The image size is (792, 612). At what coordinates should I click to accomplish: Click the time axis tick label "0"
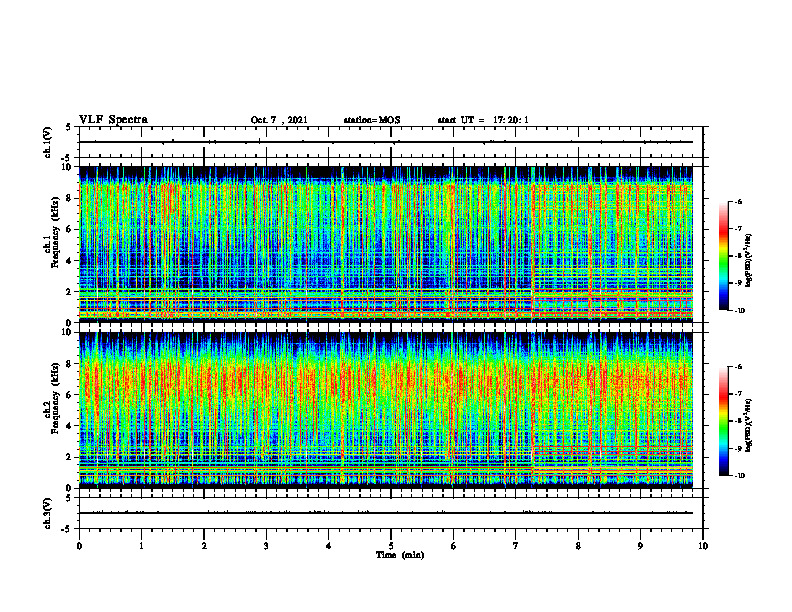tap(79, 546)
